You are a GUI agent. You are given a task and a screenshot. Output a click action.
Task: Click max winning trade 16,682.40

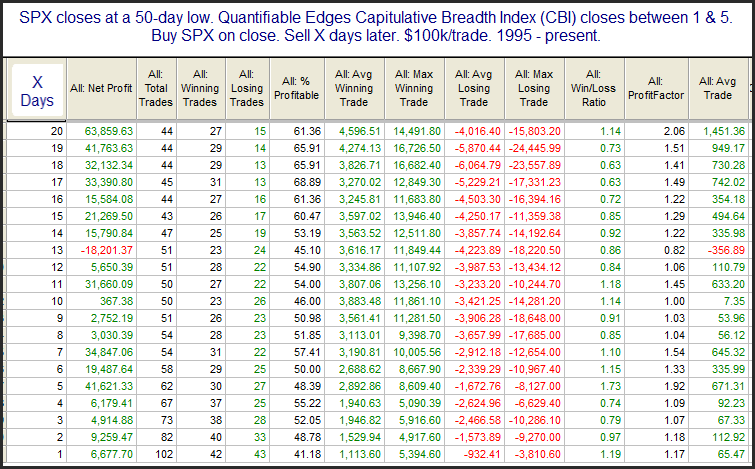(418, 165)
